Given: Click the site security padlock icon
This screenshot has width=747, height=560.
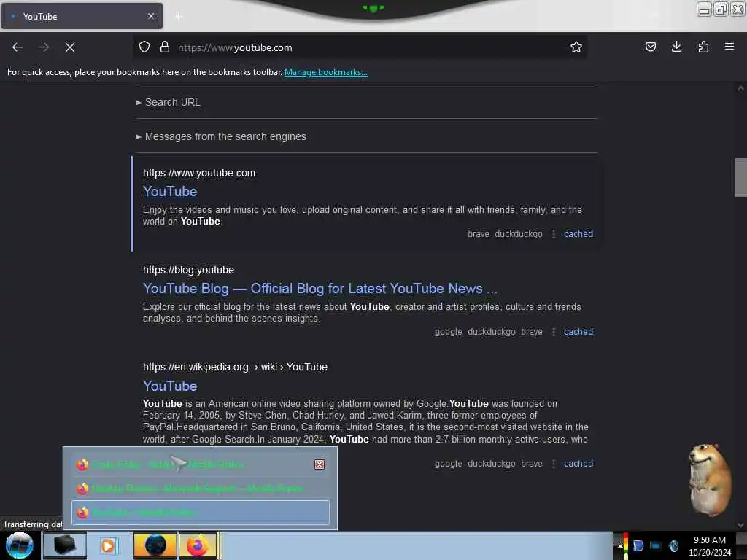Looking at the screenshot, I should [165, 47].
